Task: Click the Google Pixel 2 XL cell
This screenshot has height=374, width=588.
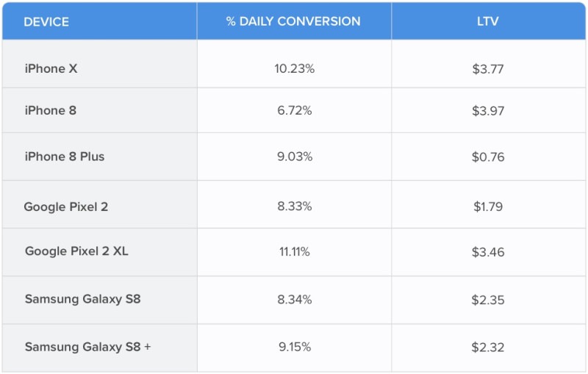Action: (76, 251)
